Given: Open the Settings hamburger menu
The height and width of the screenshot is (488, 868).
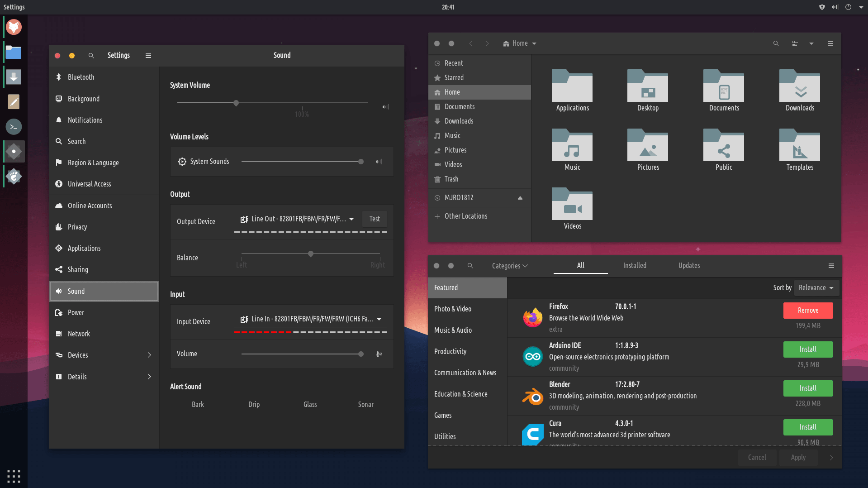Looking at the screenshot, I should click(x=148, y=56).
